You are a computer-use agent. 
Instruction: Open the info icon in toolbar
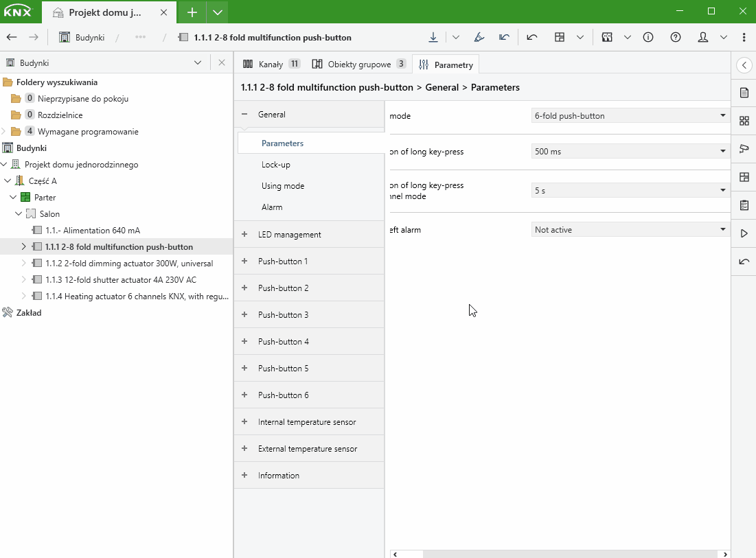(x=648, y=38)
